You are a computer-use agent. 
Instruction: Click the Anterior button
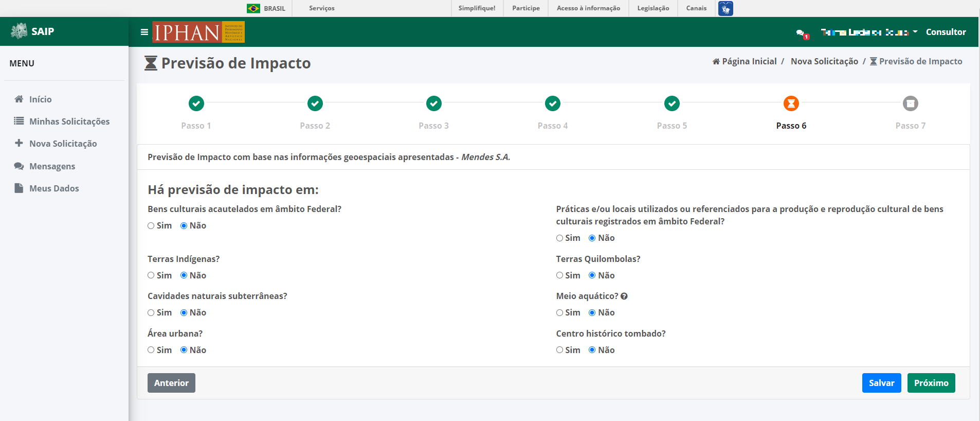pyautogui.click(x=171, y=383)
